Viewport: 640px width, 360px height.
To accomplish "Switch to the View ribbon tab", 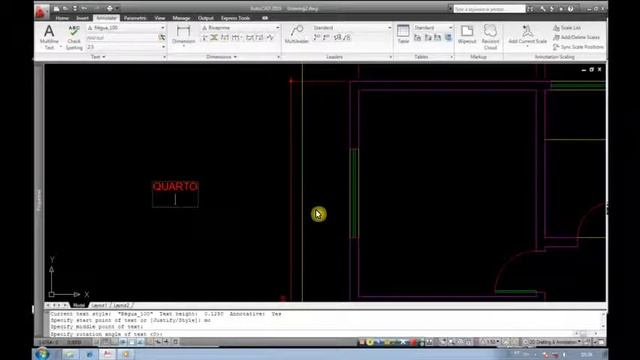I will (x=160, y=18).
